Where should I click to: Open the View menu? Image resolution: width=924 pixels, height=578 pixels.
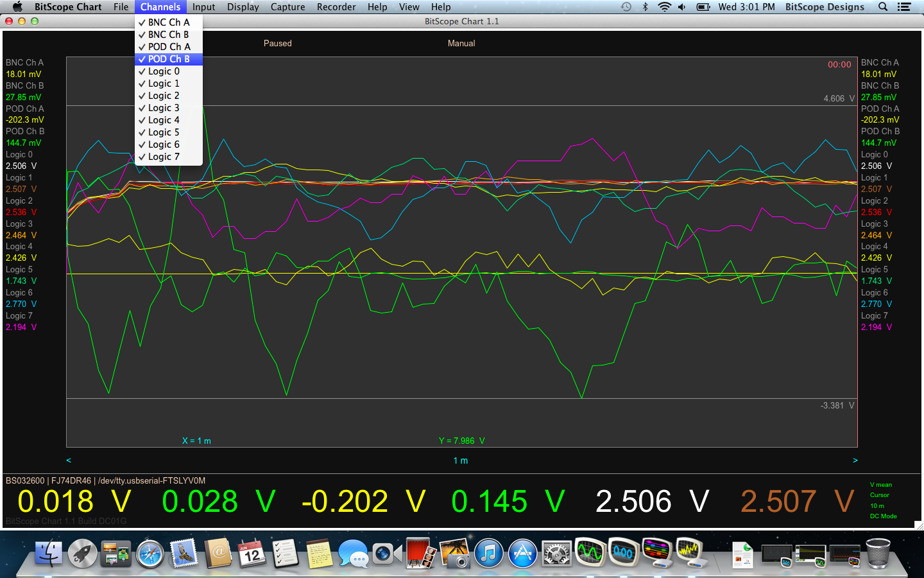(x=409, y=7)
